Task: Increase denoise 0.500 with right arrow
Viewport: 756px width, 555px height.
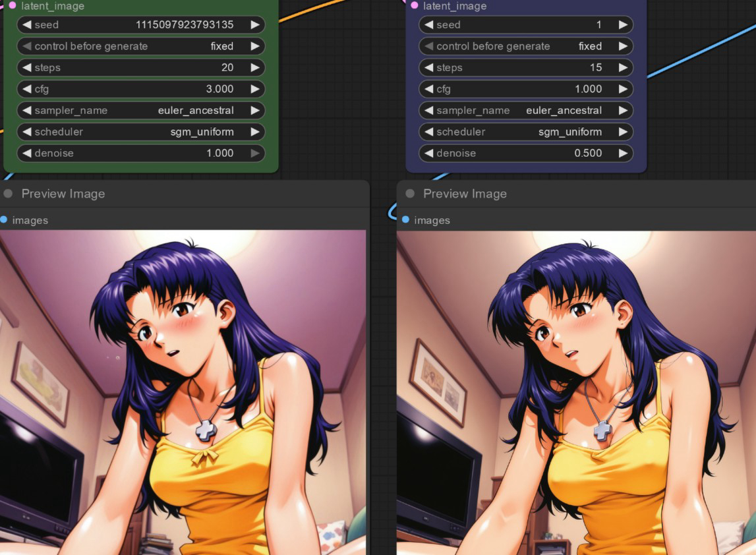Action: (x=624, y=153)
